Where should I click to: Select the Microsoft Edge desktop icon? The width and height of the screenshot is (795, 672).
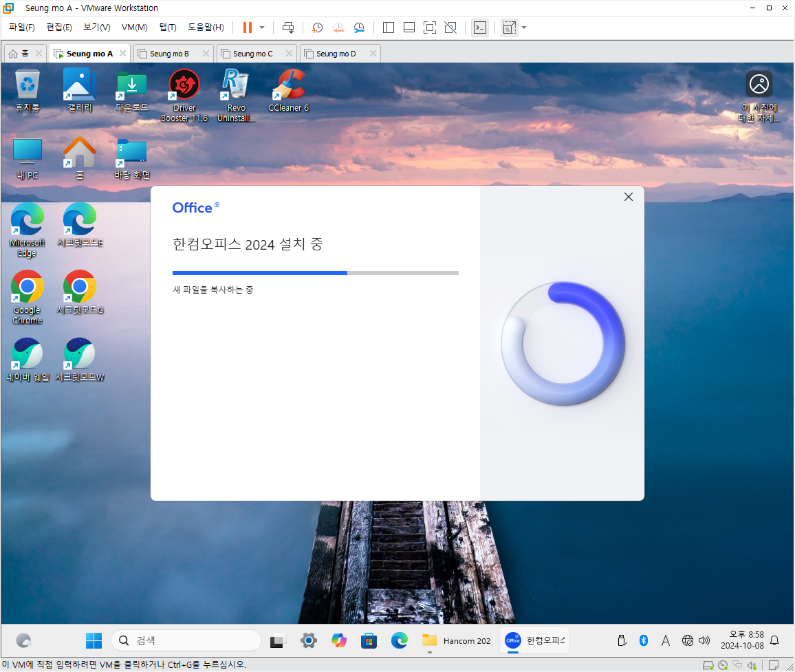(x=28, y=230)
